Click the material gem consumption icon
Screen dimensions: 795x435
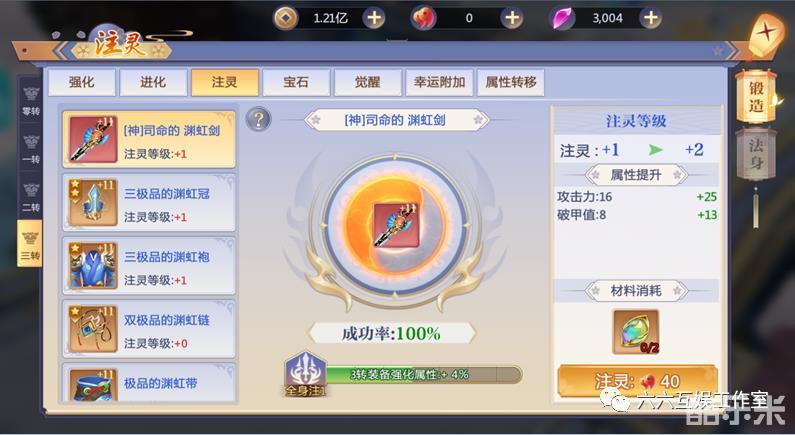tap(636, 332)
